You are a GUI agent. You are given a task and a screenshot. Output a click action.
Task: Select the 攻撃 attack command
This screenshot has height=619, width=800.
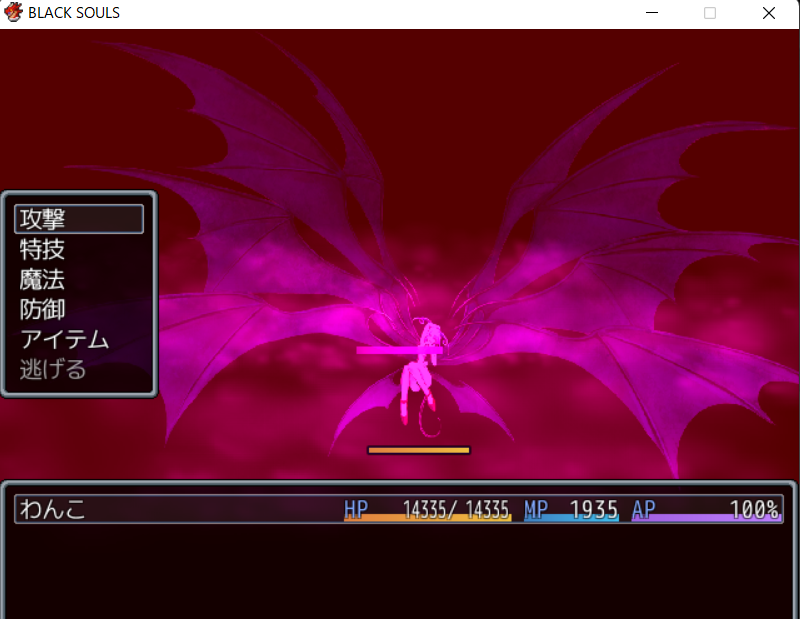79,219
